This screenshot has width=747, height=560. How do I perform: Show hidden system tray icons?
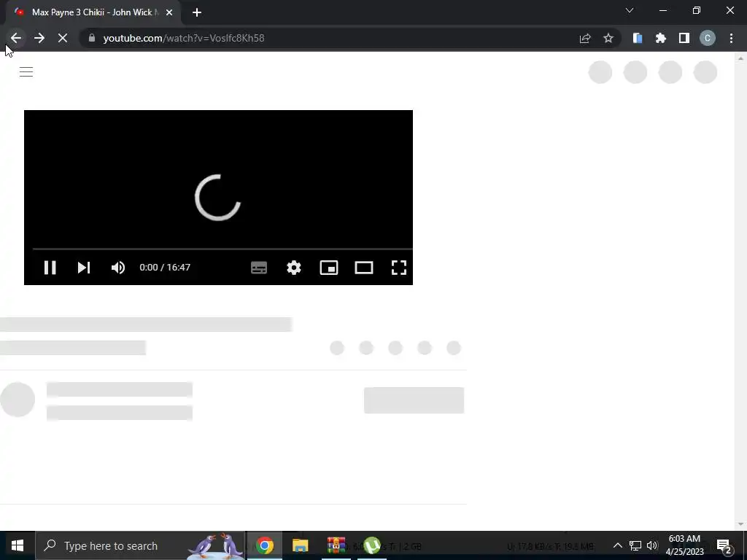tap(617, 545)
